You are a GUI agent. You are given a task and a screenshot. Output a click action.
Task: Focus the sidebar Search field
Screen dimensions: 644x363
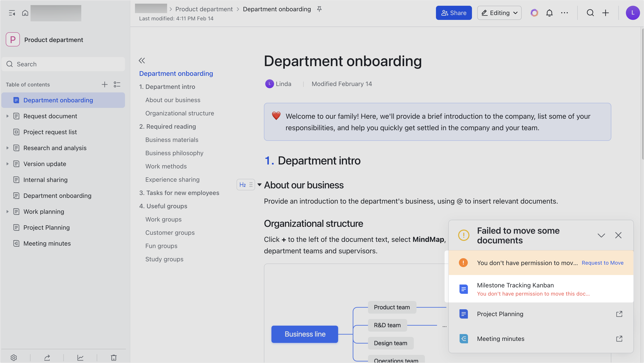[63, 64]
